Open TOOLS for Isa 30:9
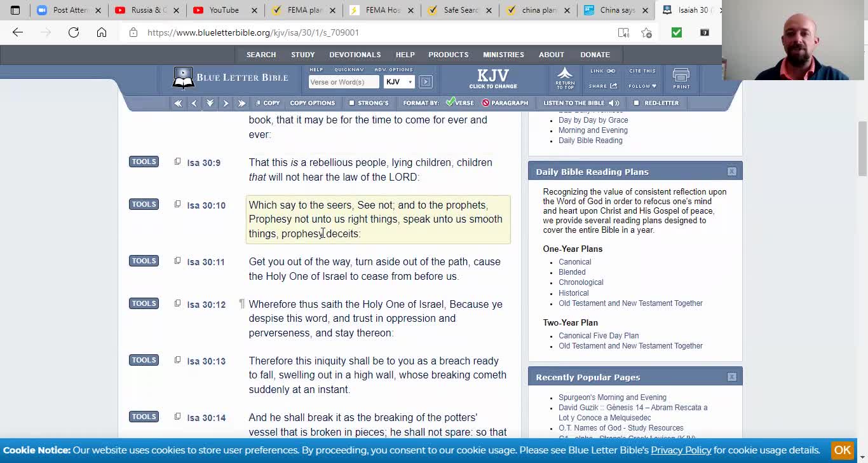 pos(144,162)
